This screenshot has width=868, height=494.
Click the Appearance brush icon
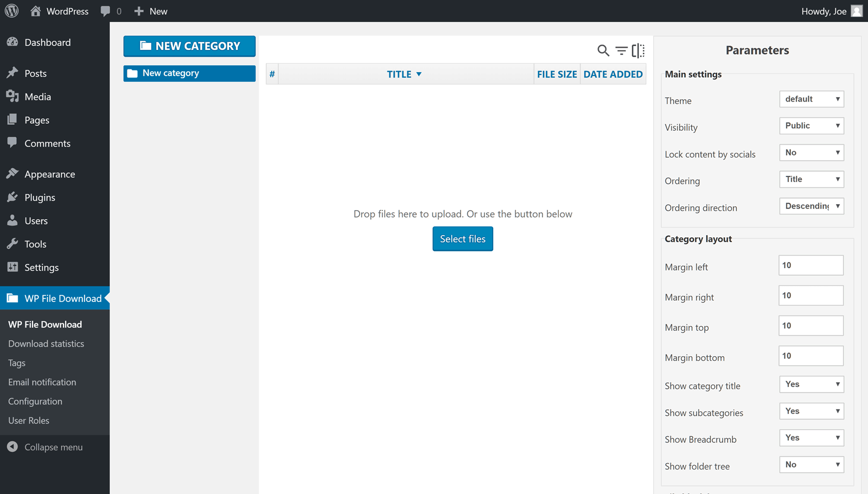pos(12,174)
